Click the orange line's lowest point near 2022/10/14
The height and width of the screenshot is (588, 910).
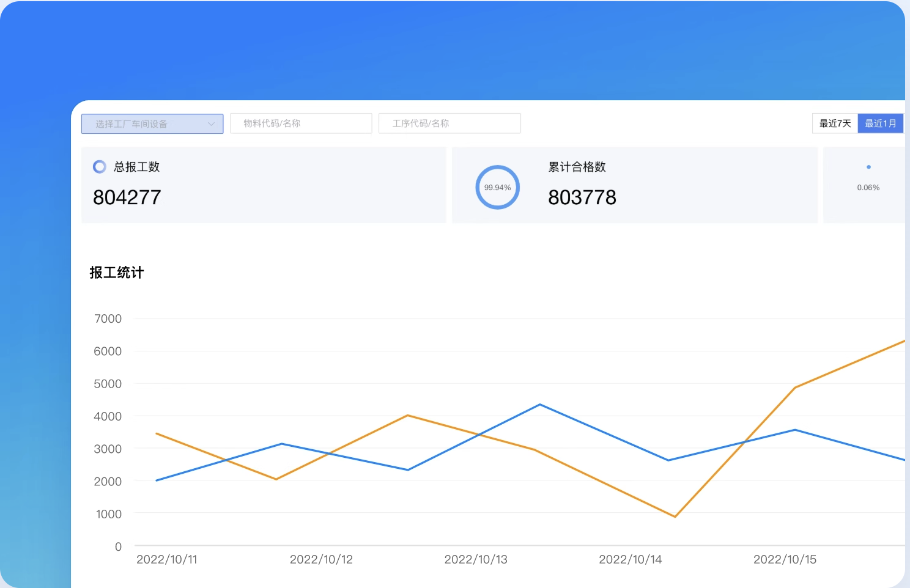[675, 516]
